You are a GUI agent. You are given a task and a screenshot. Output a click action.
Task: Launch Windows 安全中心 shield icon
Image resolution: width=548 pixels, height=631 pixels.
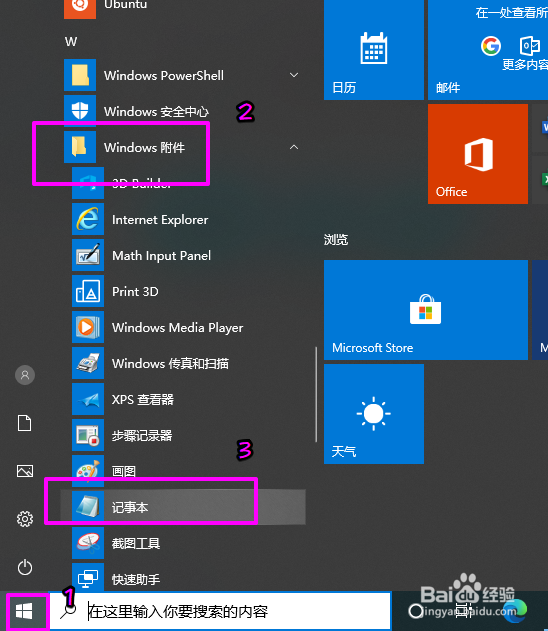[x=80, y=111]
